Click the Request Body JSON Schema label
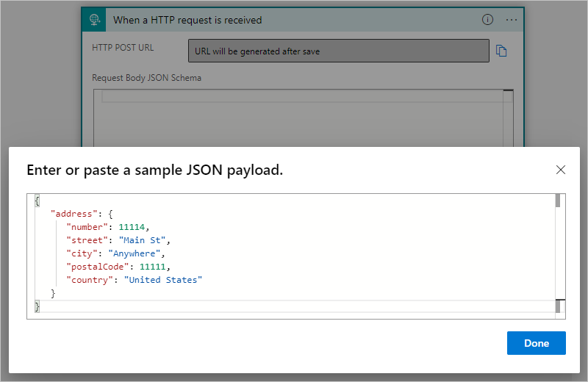Screen dimensions: 588x382 pyautogui.click(x=146, y=78)
